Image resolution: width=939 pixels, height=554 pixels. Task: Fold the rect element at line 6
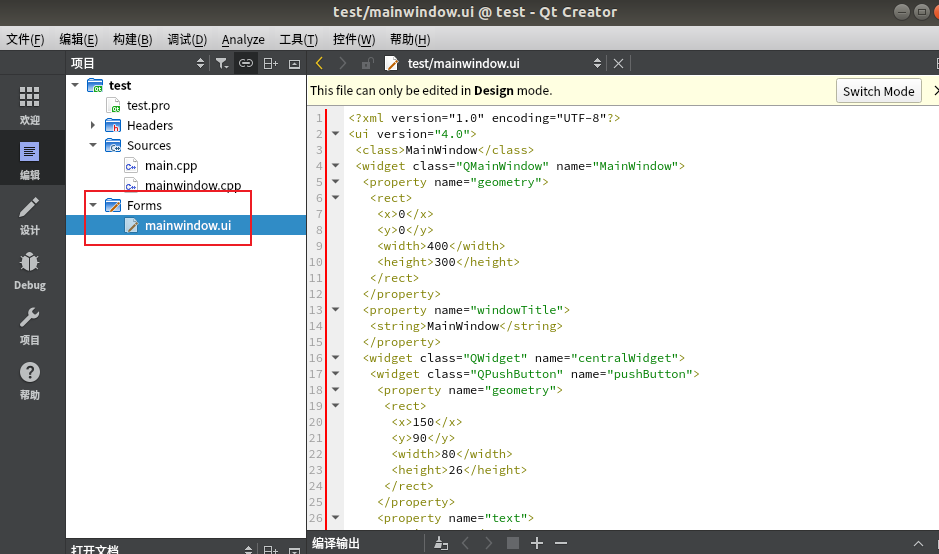point(335,198)
